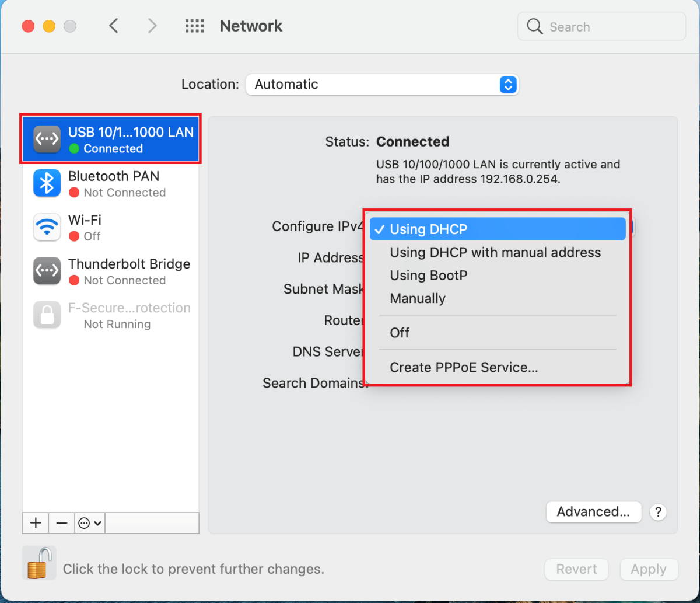
Task: Click the back arrow in toolbar
Action: click(114, 26)
